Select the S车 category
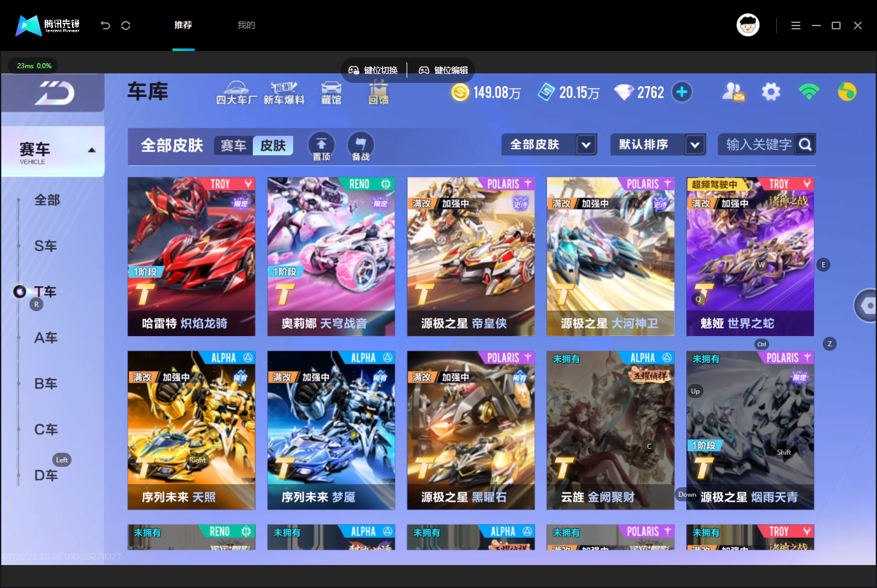This screenshot has width=877, height=588. 46,246
